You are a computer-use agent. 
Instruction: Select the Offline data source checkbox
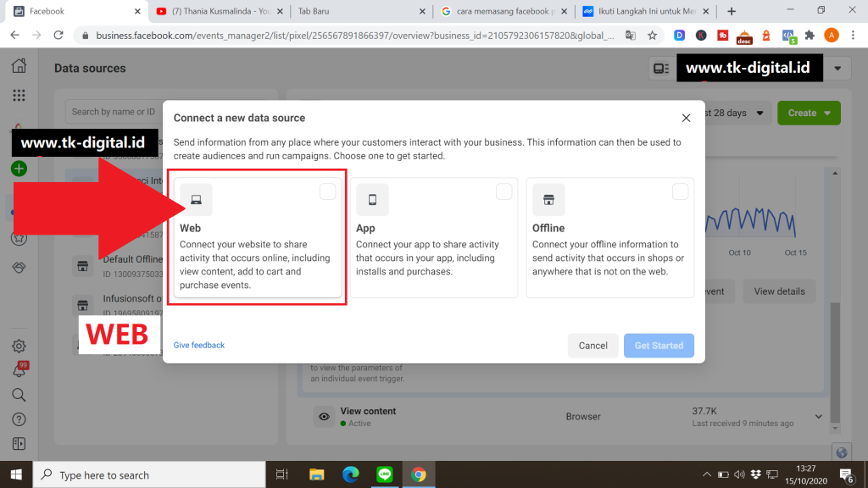coord(680,192)
